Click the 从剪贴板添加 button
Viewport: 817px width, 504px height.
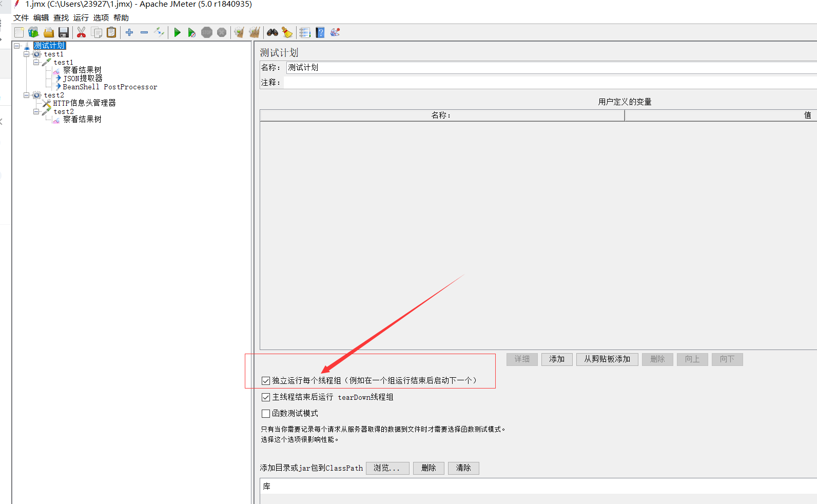[x=607, y=359]
